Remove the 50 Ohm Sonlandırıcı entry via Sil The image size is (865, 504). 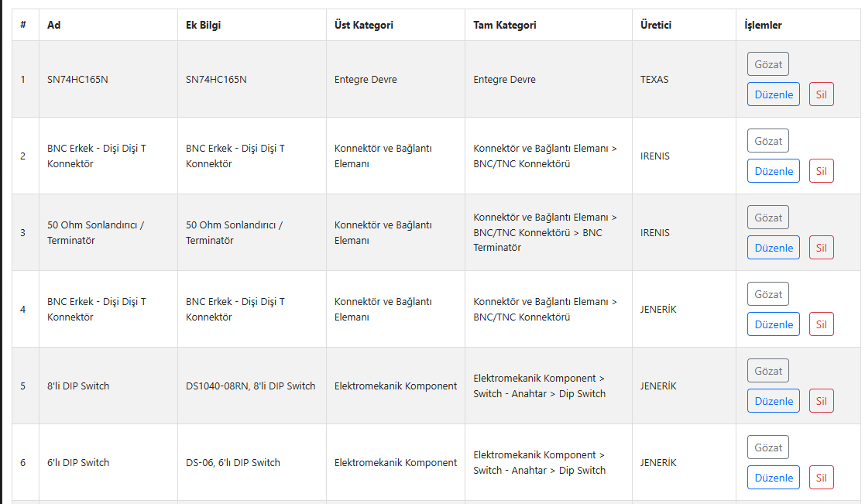(821, 248)
